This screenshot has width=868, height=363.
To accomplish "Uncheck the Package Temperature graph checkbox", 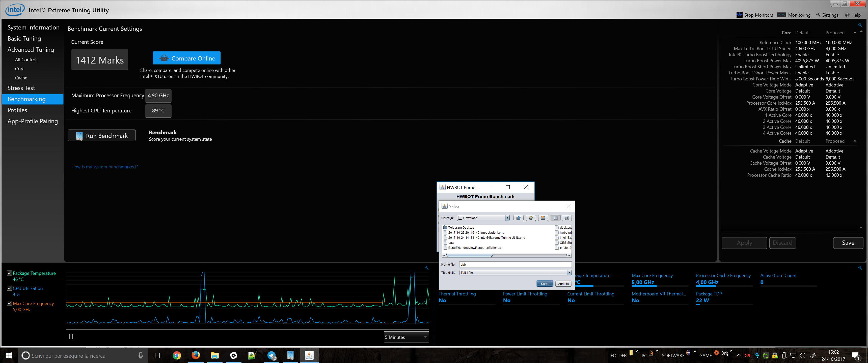I will coord(9,273).
